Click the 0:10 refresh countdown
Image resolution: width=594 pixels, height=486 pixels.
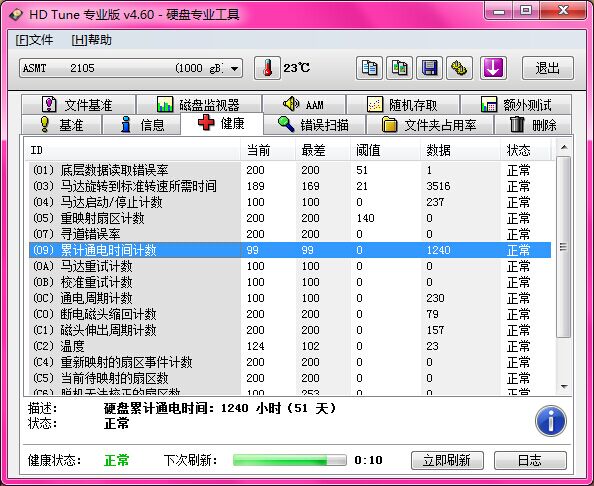[x=369, y=460]
